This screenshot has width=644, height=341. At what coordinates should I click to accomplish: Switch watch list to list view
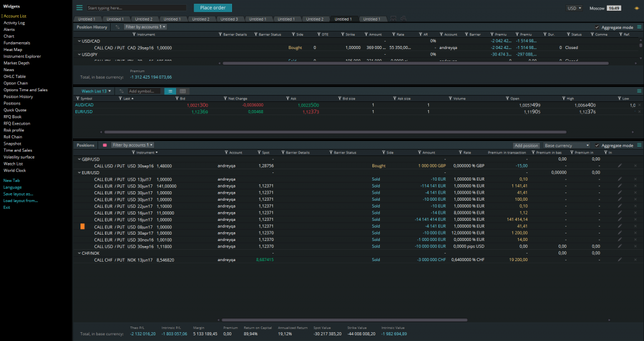170,91
